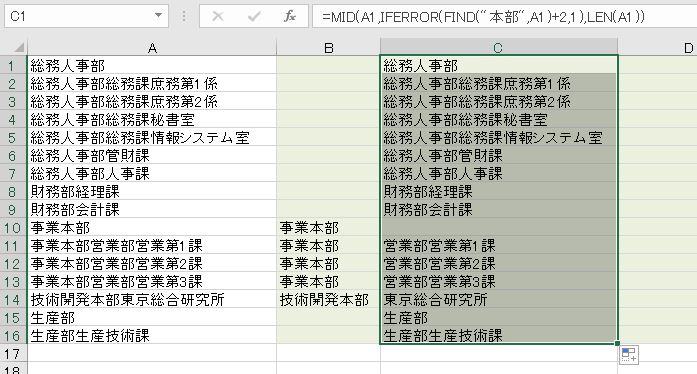Click cell A4 総務人事部総務課秘書室
The image size is (697, 374).
[152, 120]
